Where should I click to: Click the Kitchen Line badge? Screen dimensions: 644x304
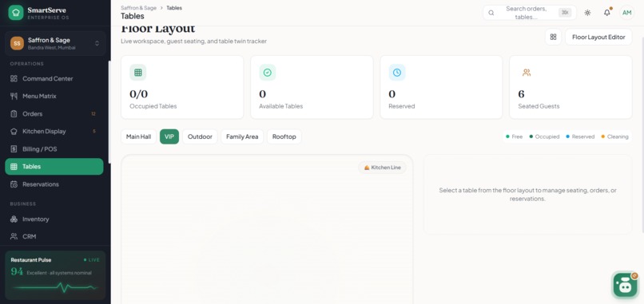tap(383, 168)
